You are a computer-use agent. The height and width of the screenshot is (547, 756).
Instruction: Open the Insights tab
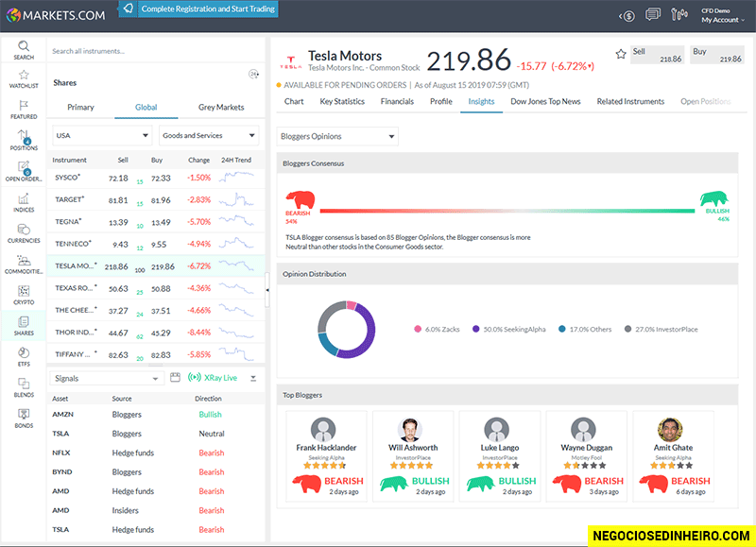pos(481,101)
